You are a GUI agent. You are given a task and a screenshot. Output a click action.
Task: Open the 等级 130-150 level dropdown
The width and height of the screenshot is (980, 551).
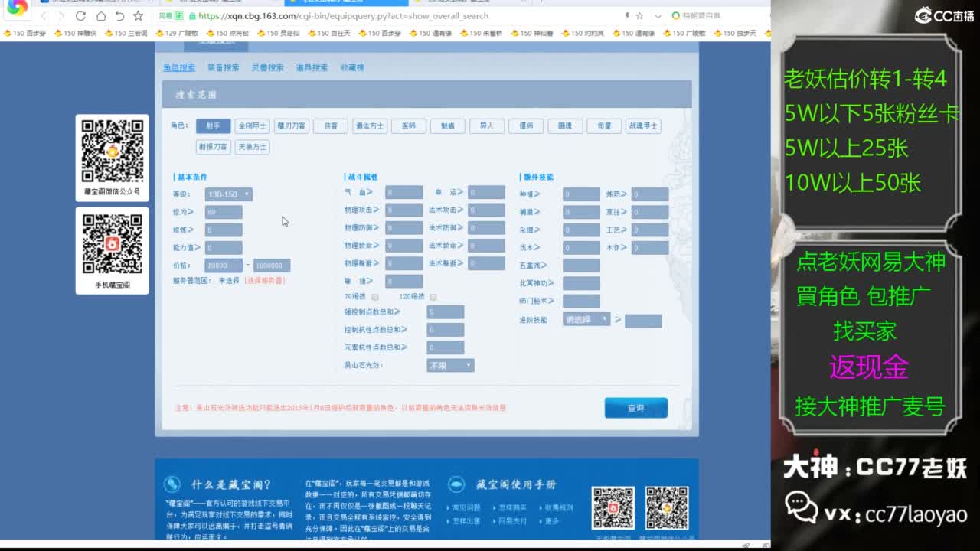(x=227, y=194)
